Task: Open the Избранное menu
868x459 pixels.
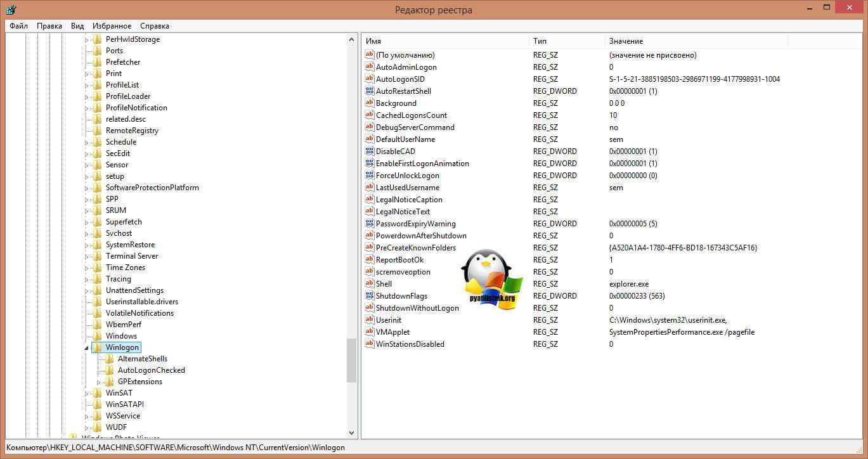Action: pyautogui.click(x=112, y=26)
